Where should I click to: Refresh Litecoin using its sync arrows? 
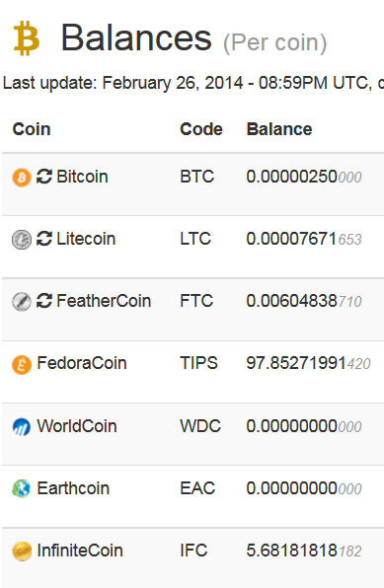pos(44,239)
